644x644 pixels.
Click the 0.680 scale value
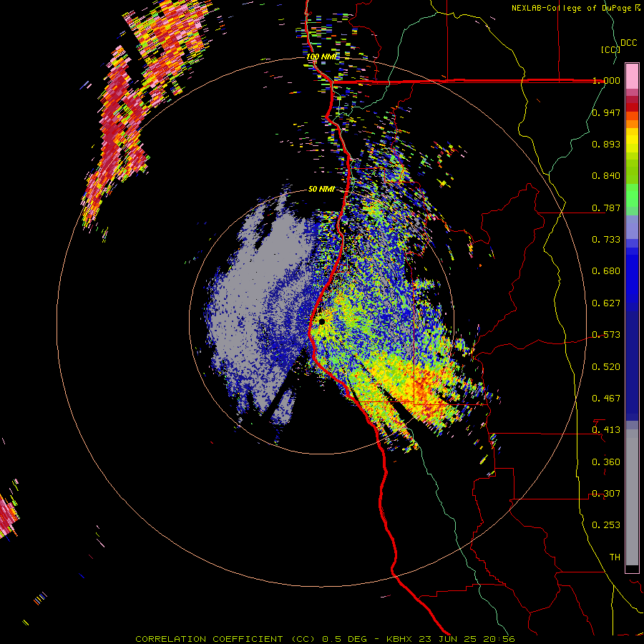606,271
